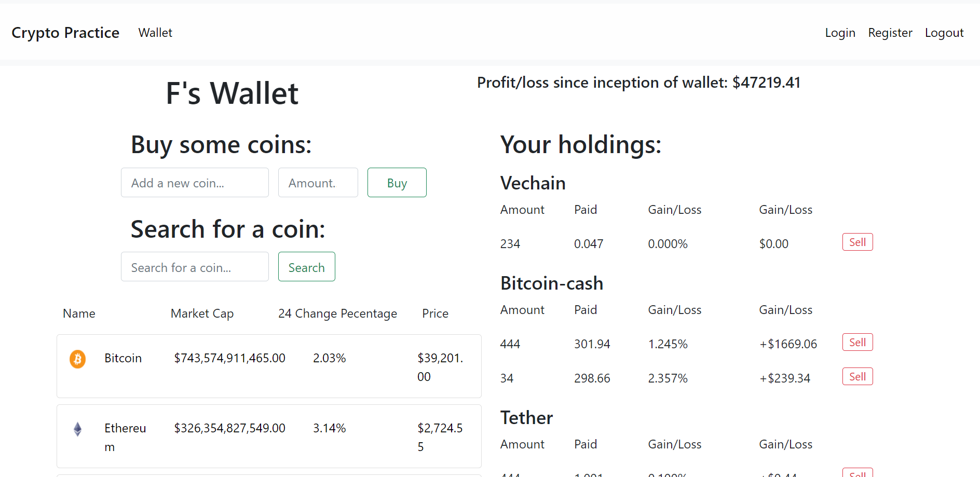
Task: Click the Search for a coin field
Action: (x=195, y=266)
